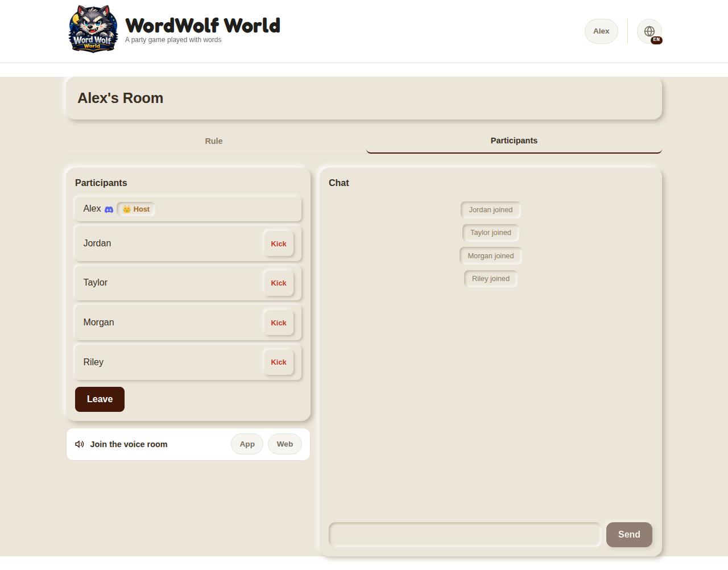
Task: Click the WordWolf World wolf logo
Action: 93,29
